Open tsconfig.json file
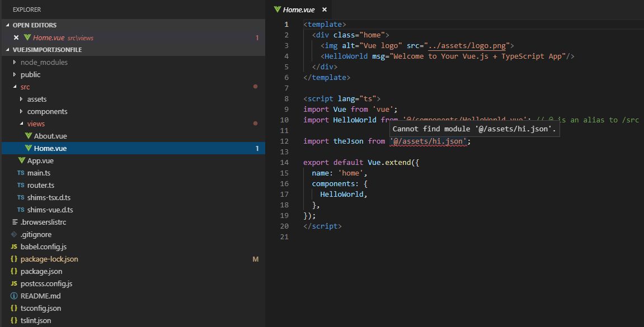The width and height of the screenshot is (644, 327). pos(41,308)
